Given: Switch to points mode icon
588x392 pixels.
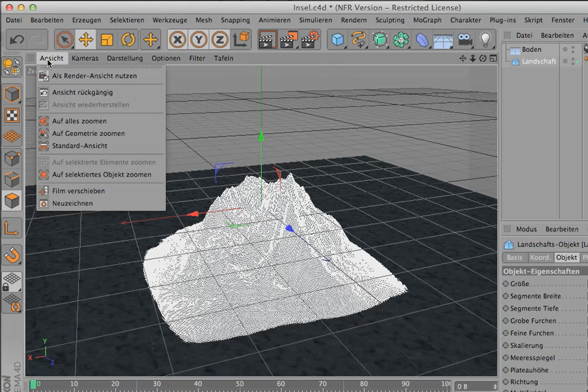Looking at the screenshot, I should pyautogui.click(x=12, y=159).
